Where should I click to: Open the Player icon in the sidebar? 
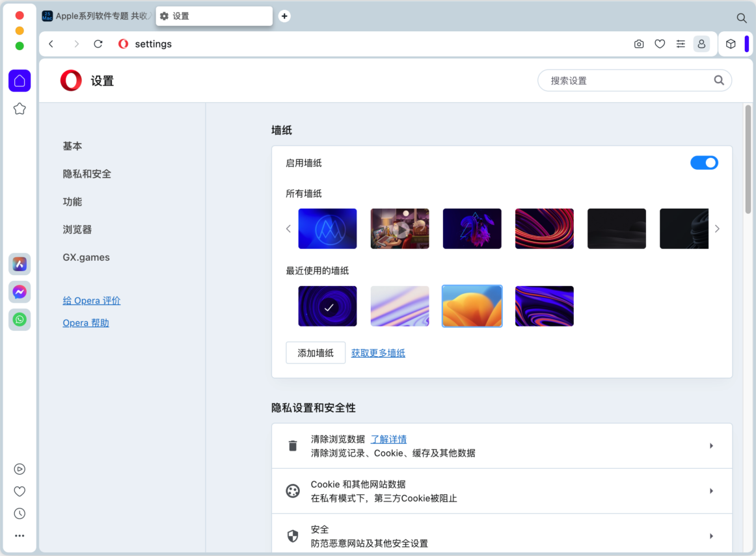click(x=20, y=470)
